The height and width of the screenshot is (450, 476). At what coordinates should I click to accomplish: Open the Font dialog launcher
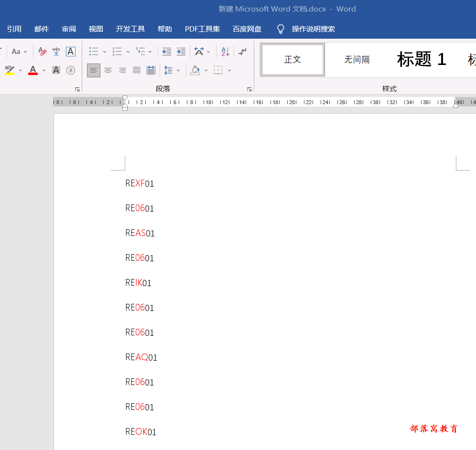tap(77, 89)
